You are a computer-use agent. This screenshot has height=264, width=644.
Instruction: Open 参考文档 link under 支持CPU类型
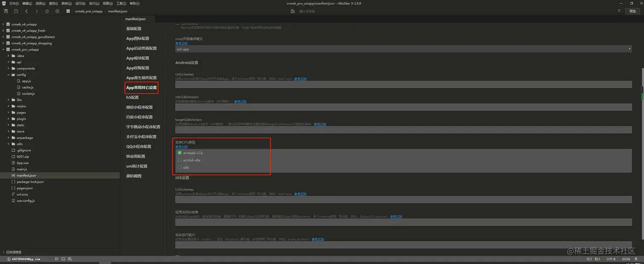(181, 147)
